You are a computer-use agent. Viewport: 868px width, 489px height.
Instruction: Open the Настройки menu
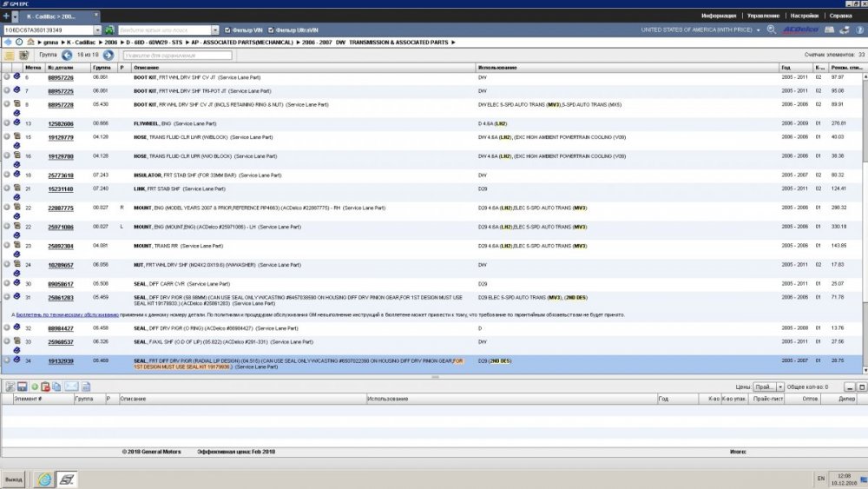(x=806, y=16)
